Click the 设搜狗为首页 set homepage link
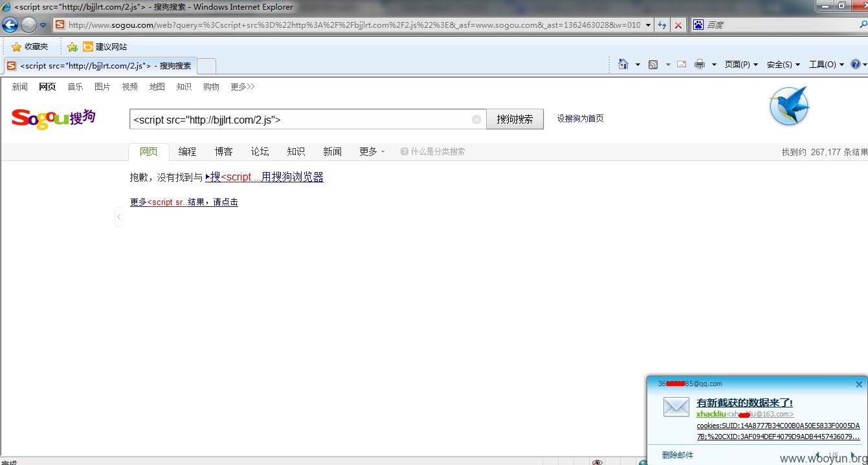868x465 pixels. [x=580, y=118]
